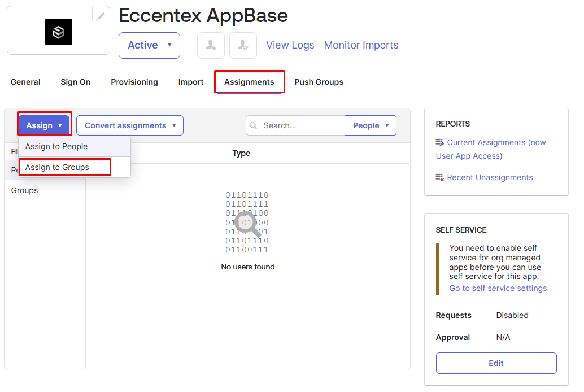Filter assignments by Groups

click(25, 190)
